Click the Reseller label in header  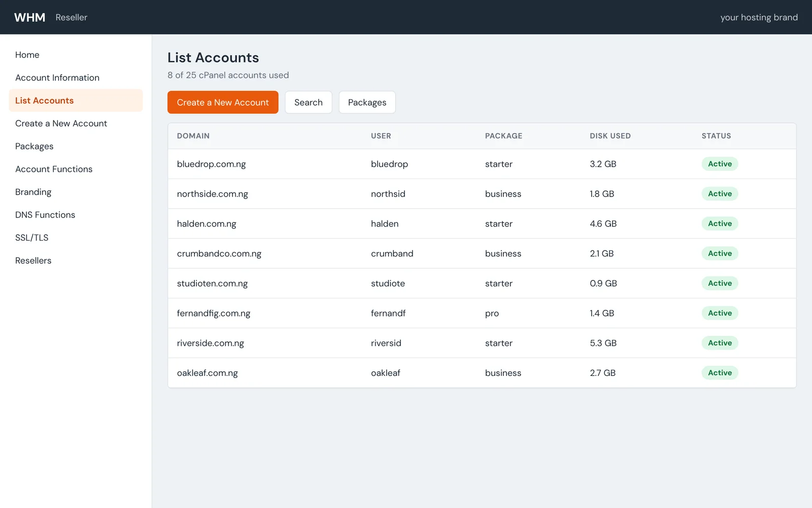pyautogui.click(x=72, y=17)
